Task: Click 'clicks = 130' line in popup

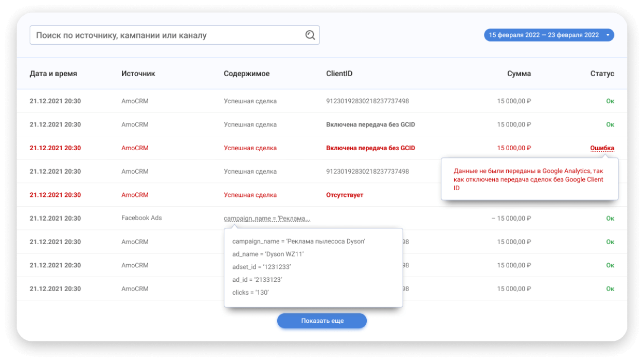Action: click(251, 293)
